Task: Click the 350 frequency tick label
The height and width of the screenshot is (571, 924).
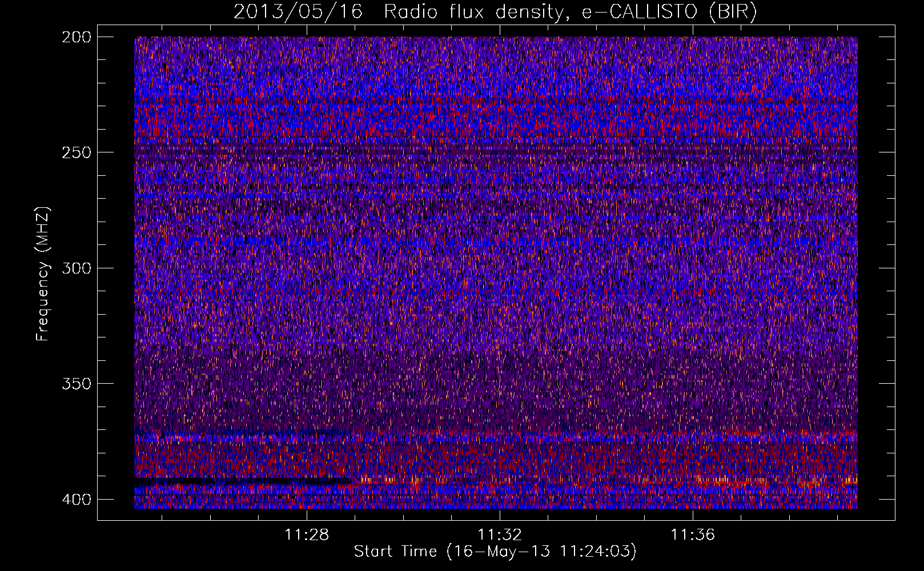Action: click(76, 384)
